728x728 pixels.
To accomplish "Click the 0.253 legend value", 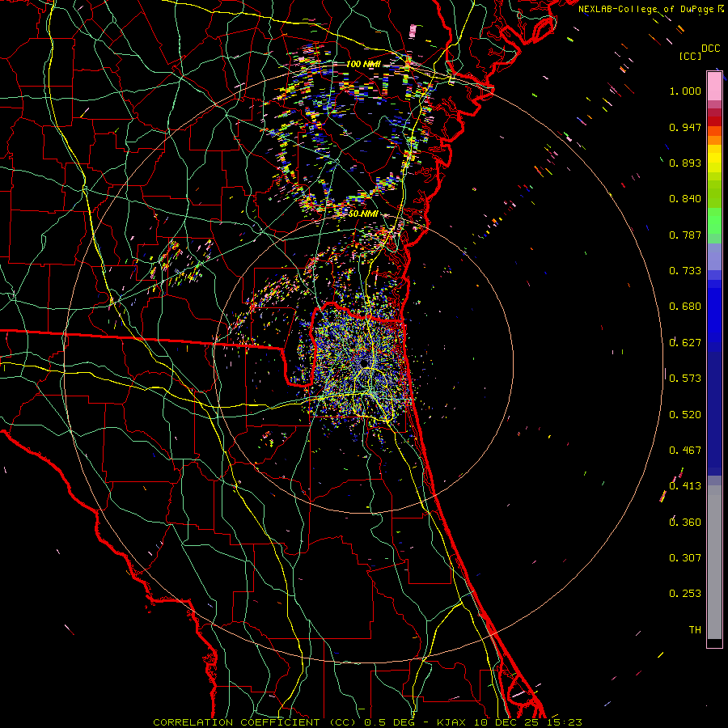I will (x=685, y=594).
